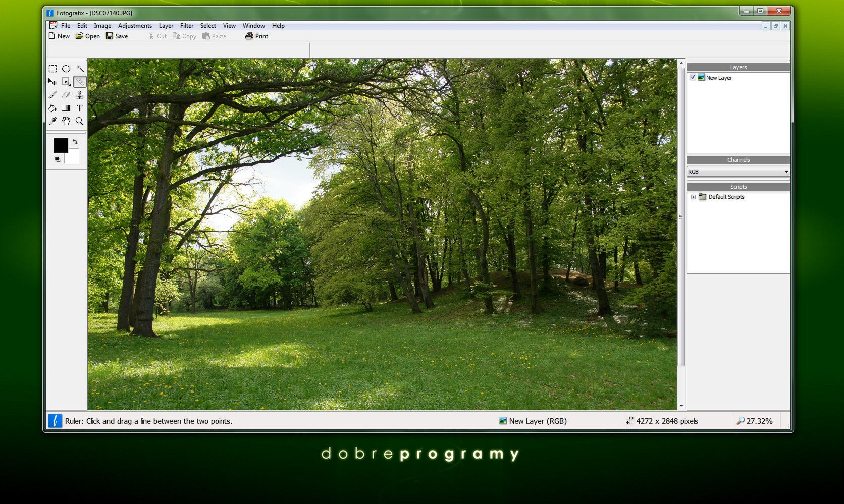The width and height of the screenshot is (844, 504).
Task: Select the Gradient tool
Action: click(x=66, y=108)
